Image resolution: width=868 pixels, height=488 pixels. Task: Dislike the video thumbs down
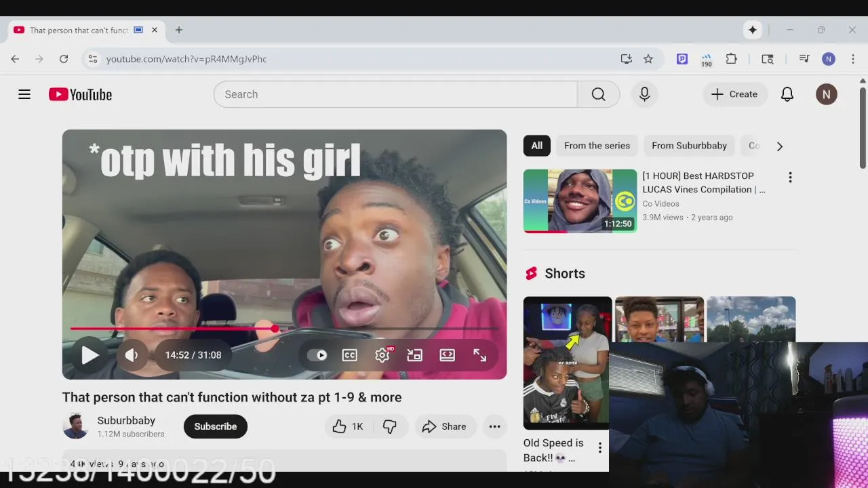tap(390, 426)
